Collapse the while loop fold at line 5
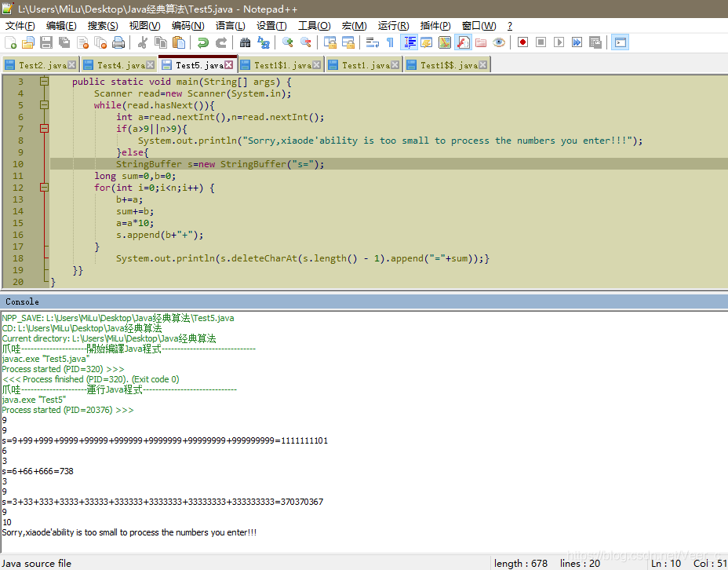Image resolution: width=728 pixels, height=570 pixels. point(44,105)
